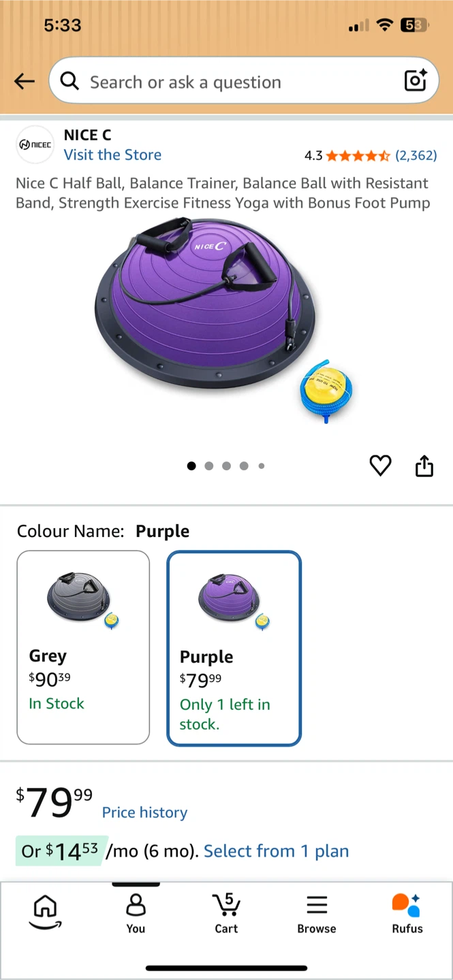Open the Cart tab
Image resolution: width=453 pixels, height=980 pixels.
pos(226,913)
